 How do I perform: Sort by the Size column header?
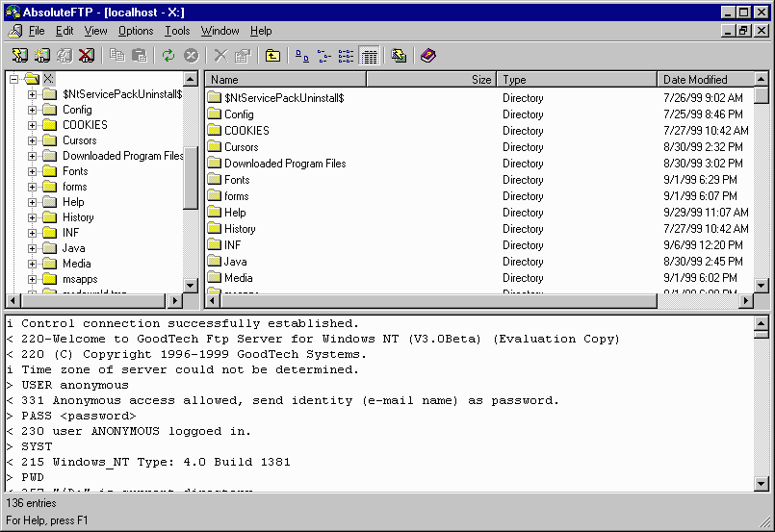pyautogui.click(x=431, y=80)
